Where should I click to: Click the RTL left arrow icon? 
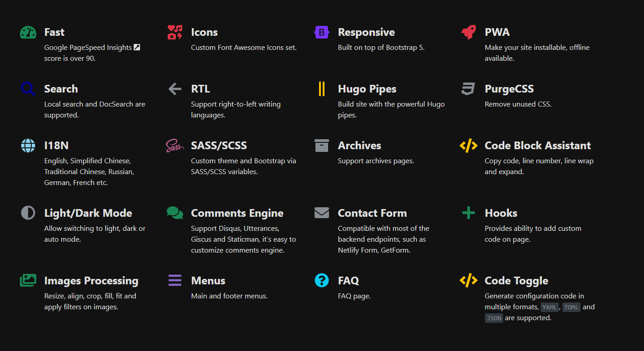(x=175, y=89)
